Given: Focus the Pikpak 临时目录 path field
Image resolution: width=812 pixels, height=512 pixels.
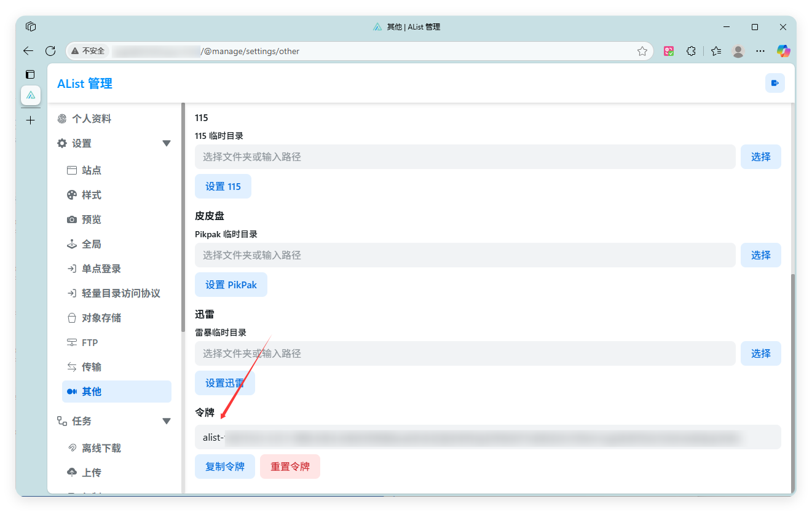Looking at the screenshot, I should point(465,255).
